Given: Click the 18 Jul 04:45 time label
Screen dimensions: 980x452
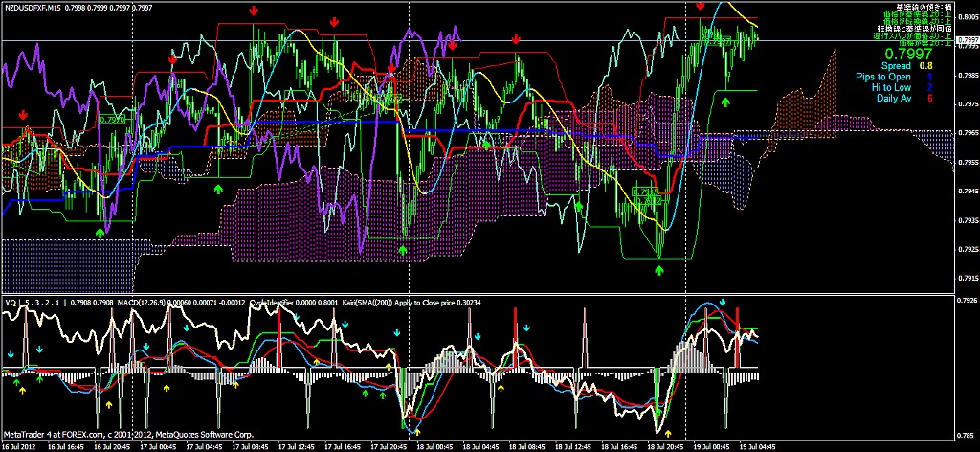Looking at the screenshot, I should [x=480, y=447].
